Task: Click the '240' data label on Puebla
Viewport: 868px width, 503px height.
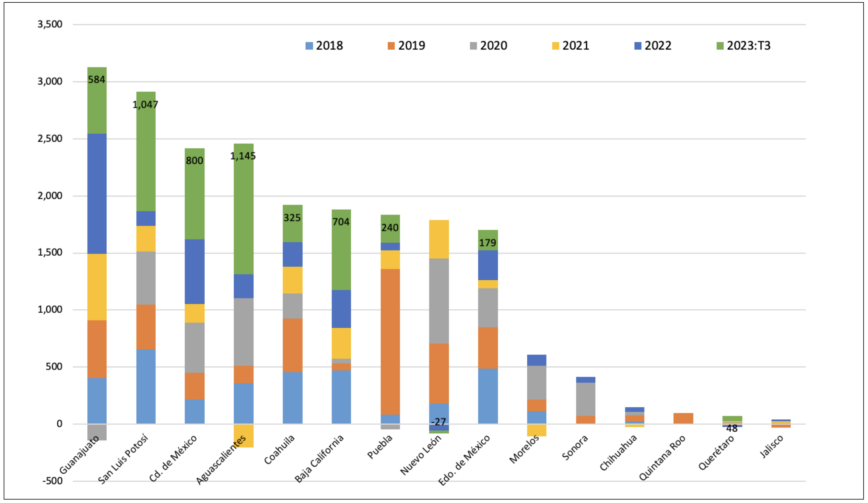Action: pyautogui.click(x=389, y=228)
